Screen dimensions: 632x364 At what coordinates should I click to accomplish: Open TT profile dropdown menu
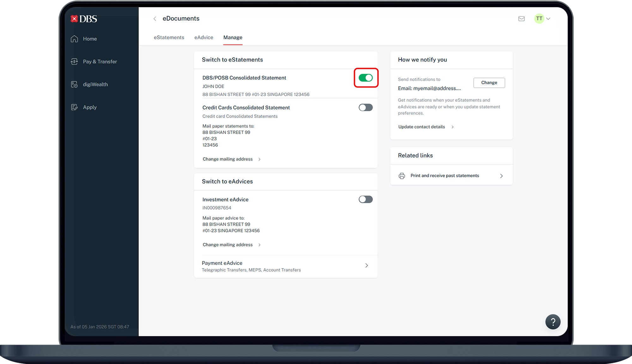pos(543,19)
